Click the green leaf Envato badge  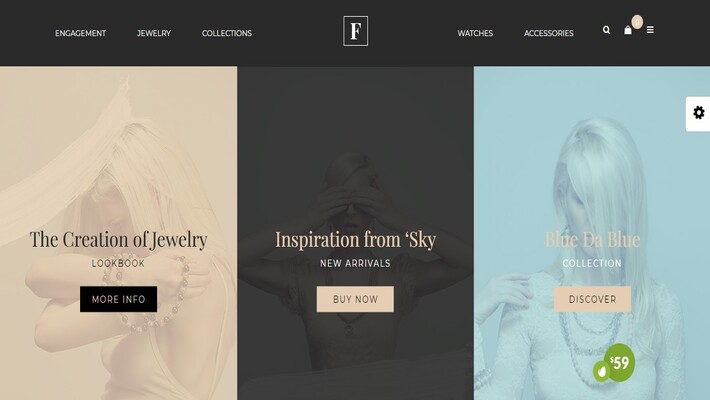point(601,371)
